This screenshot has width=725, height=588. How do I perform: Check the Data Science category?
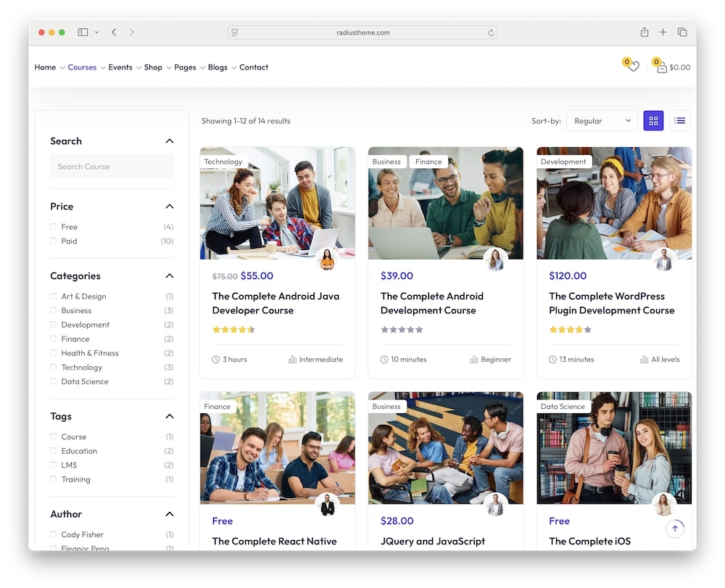coord(53,381)
